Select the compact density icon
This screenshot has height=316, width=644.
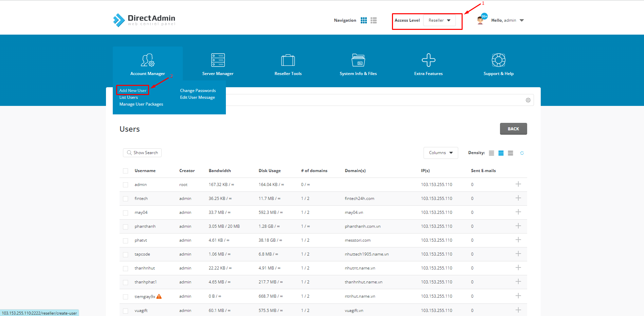click(x=491, y=153)
